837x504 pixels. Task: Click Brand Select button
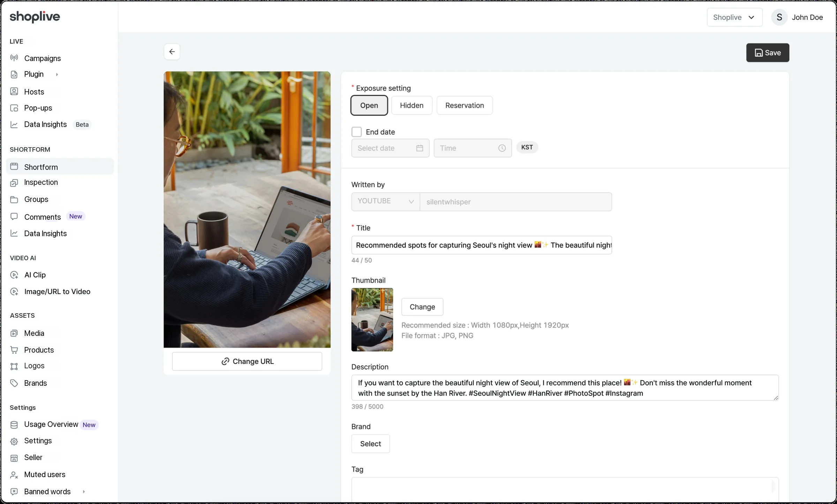coord(370,444)
